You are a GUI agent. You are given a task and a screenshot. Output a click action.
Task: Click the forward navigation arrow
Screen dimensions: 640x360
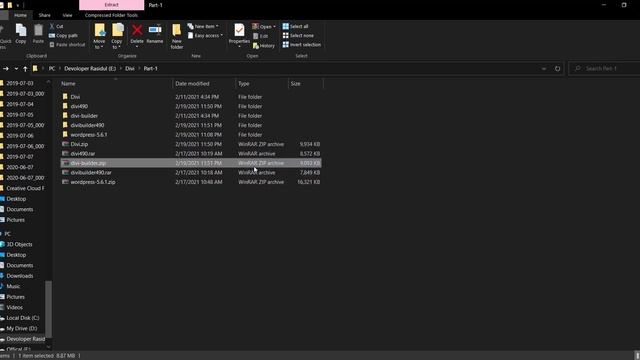6,69
